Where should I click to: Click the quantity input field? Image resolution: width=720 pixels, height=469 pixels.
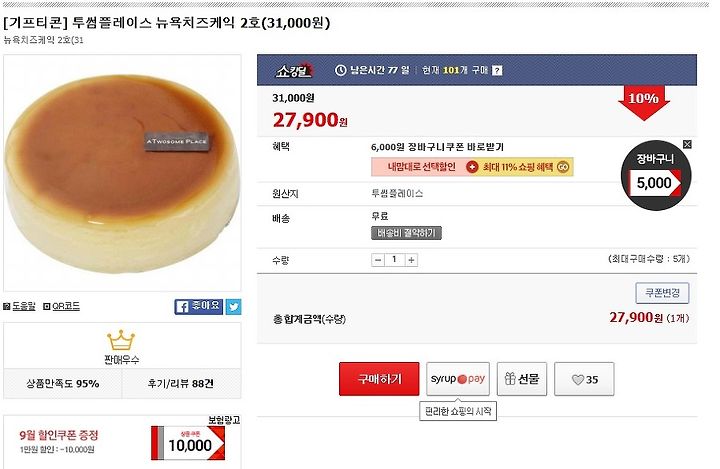394,260
